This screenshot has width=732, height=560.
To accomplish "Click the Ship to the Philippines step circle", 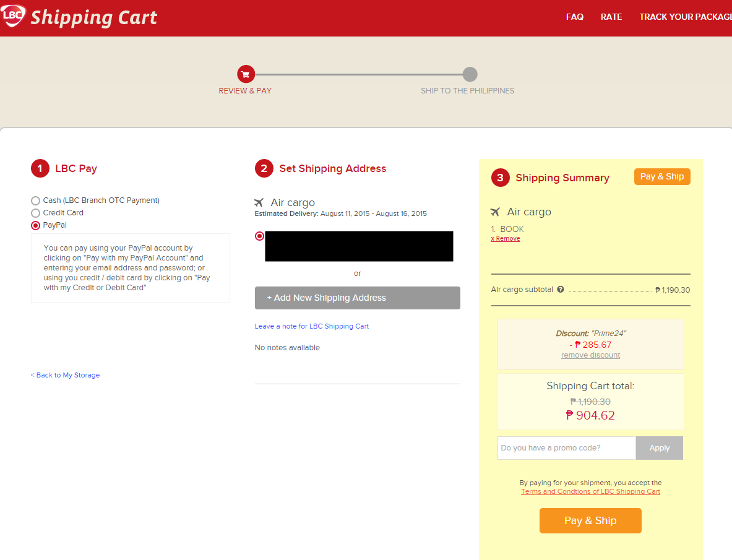I will point(470,74).
